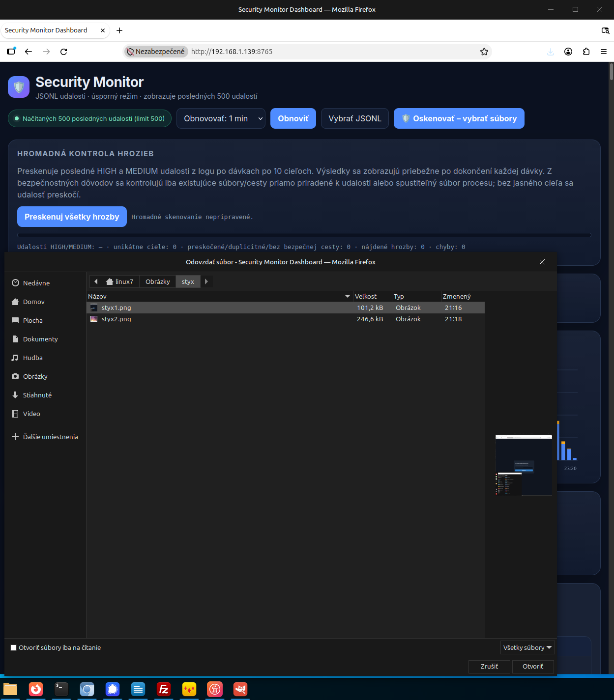Open Terminal from the taskbar
This screenshot has width=614, height=700.
(x=61, y=689)
